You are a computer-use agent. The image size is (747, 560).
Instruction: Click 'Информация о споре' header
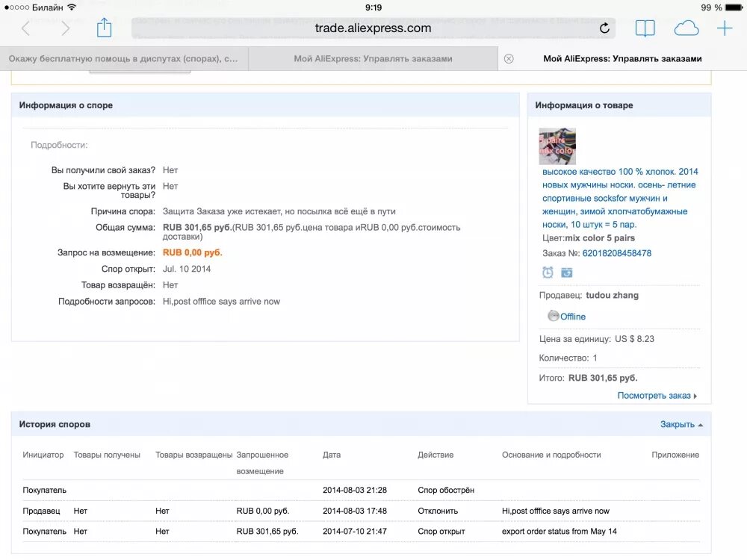pyautogui.click(x=66, y=105)
